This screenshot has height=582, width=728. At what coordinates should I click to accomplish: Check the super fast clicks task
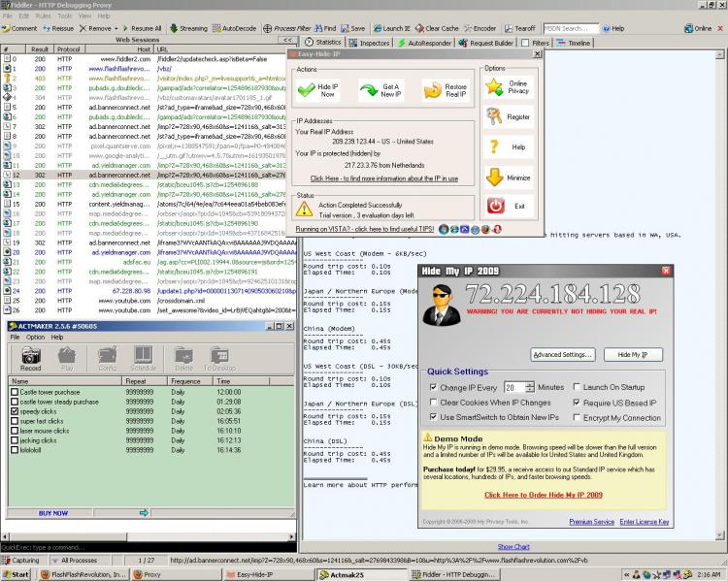(x=15, y=421)
